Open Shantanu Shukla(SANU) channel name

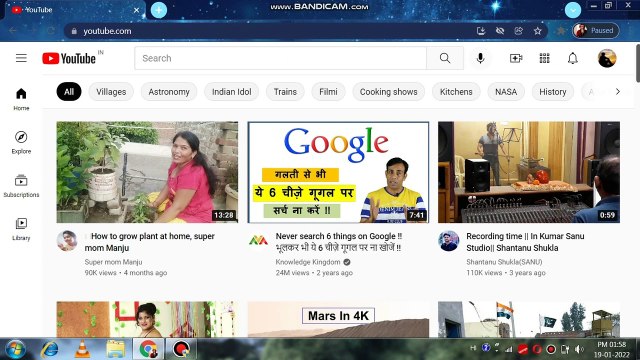click(x=504, y=262)
